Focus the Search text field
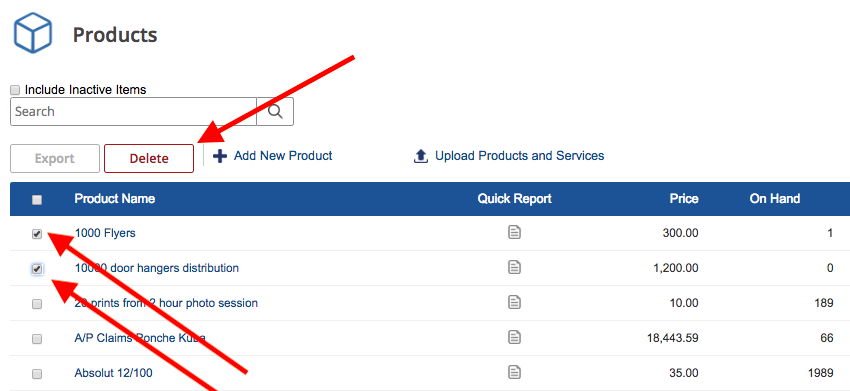The image size is (850, 391). click(133, 112)
